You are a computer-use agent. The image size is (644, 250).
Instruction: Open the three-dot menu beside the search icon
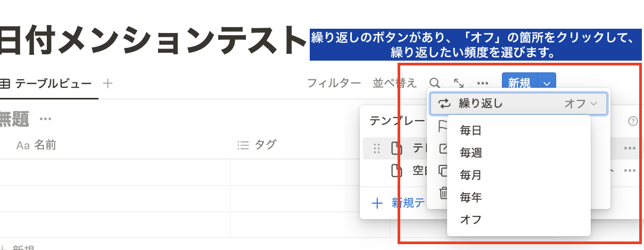click(483, 83)
